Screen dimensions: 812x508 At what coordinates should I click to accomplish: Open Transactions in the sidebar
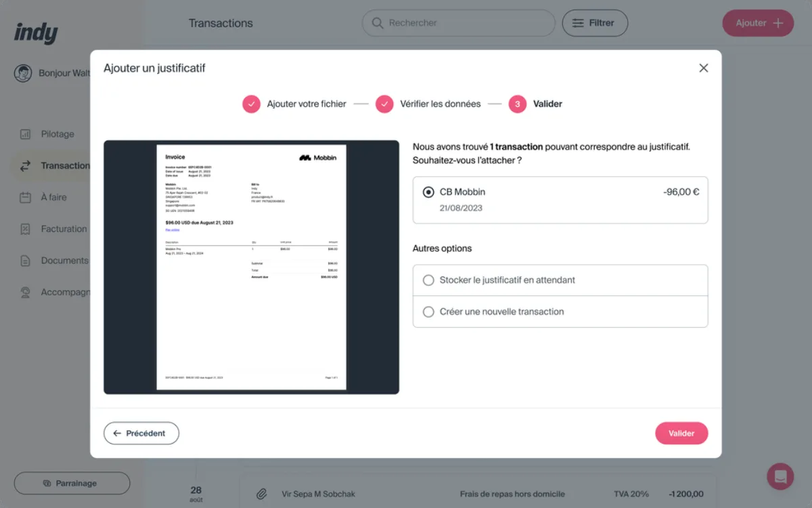65,166
